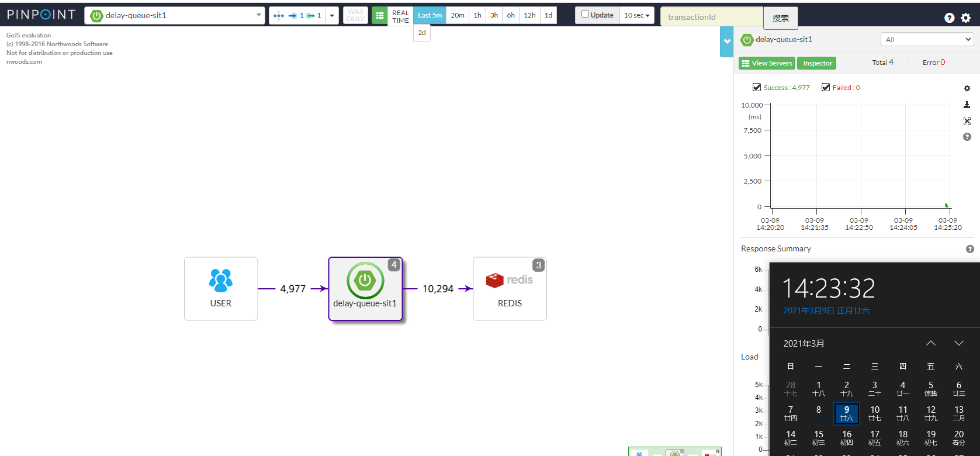
Task: Select the 3h time range
Action: click(494, 15)
